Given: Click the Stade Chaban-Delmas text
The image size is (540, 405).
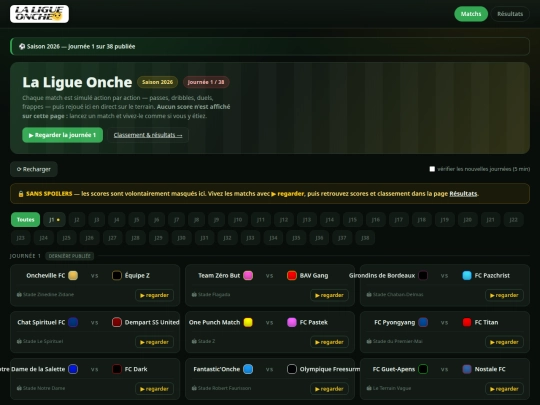Looking at the screenshot, I should (x=398, y=294).
